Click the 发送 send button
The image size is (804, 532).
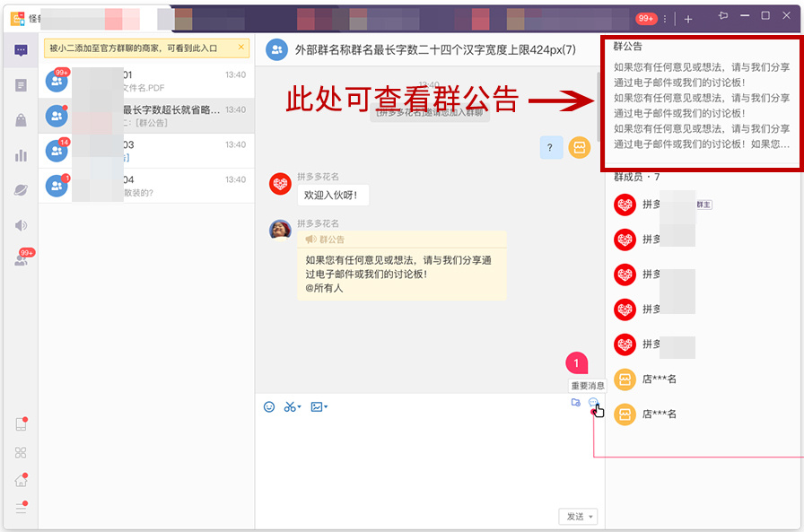575,517
